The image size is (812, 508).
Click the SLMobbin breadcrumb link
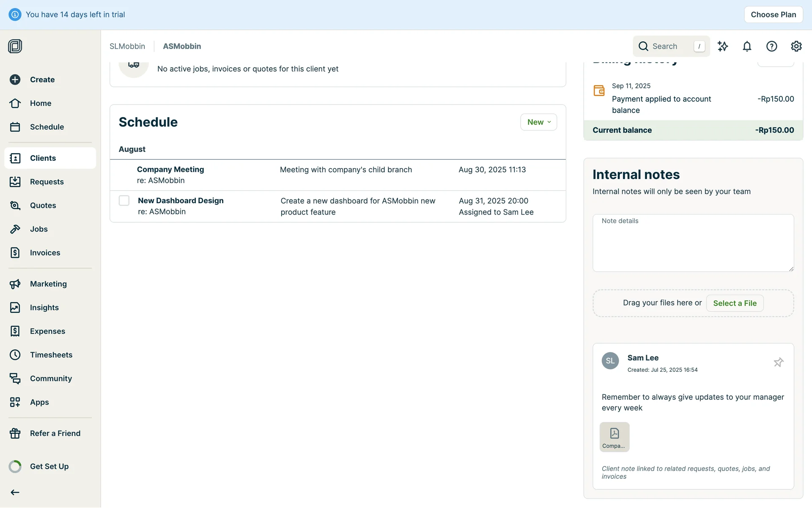(x=127, y=46)
